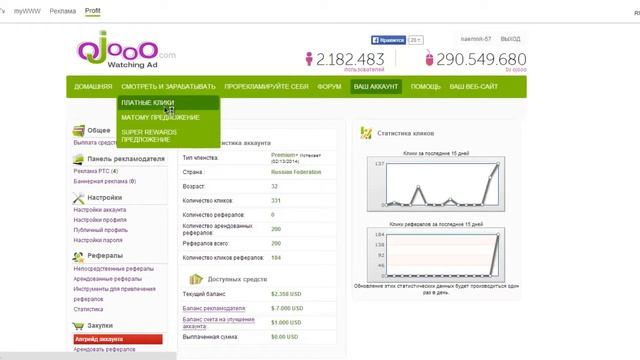Open the myWWW top tab

[x=27, y=11]
